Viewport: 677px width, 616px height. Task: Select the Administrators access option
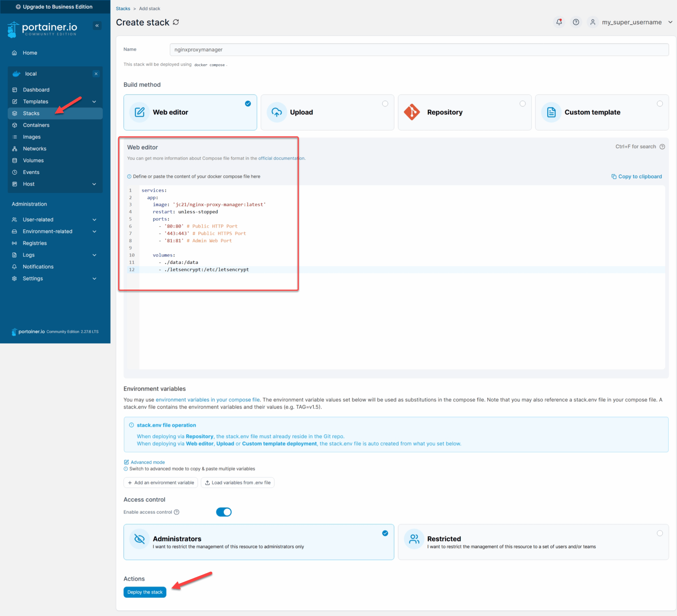click(x=258, y=542)
